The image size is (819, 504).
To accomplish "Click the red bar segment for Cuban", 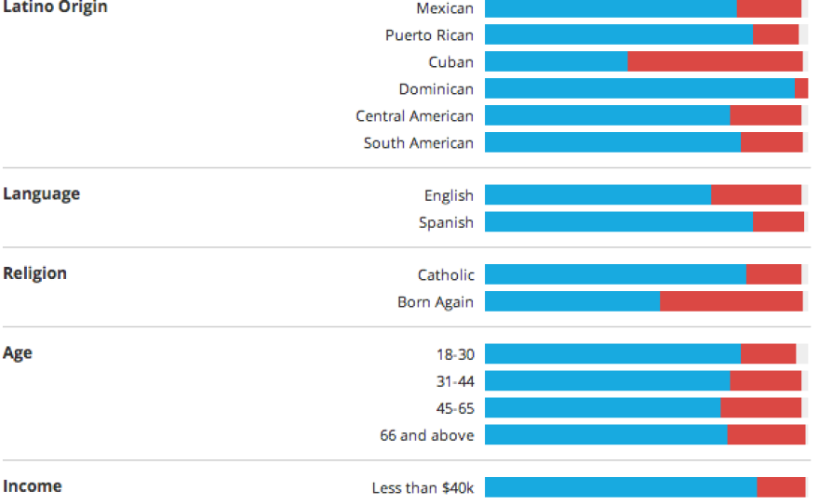I will 715,62.
